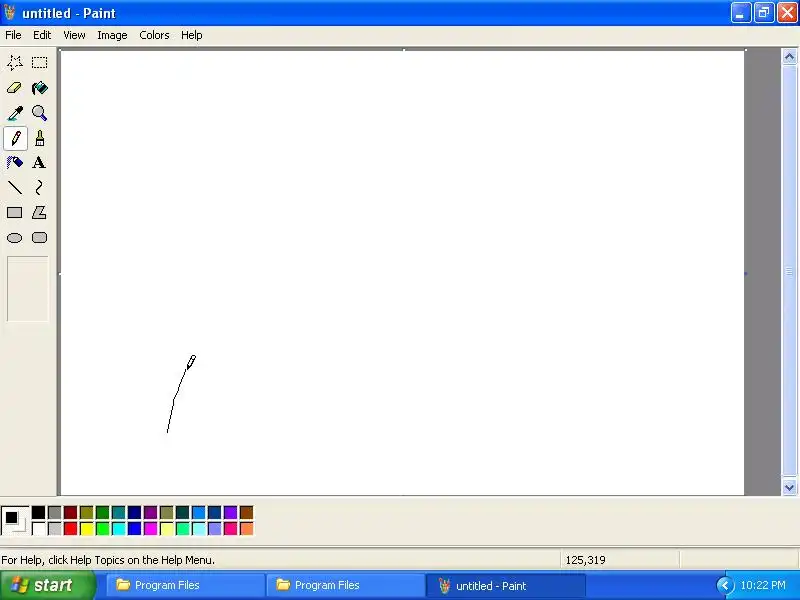Open the Help menu
The image size is (800, 600).
coord(192,35)
